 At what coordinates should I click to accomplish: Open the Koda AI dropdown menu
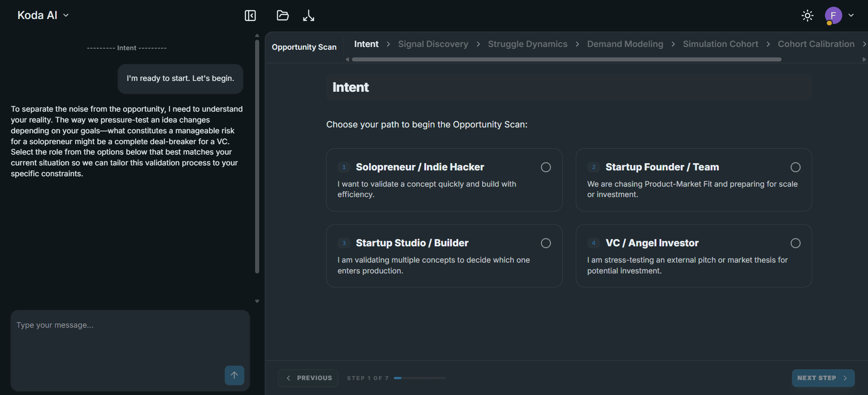tap(43, 15)
